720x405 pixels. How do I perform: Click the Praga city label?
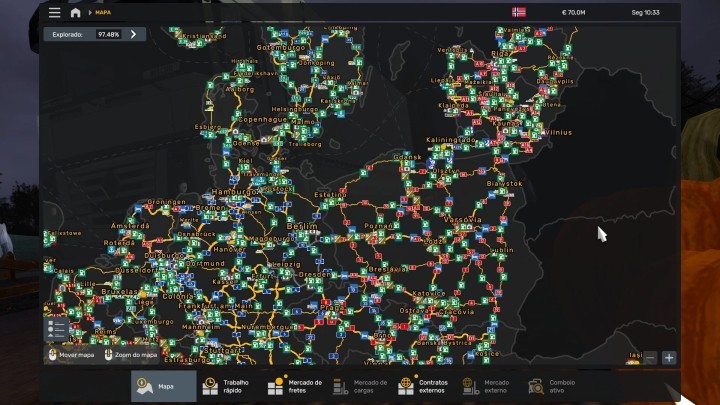pos(331,307)
